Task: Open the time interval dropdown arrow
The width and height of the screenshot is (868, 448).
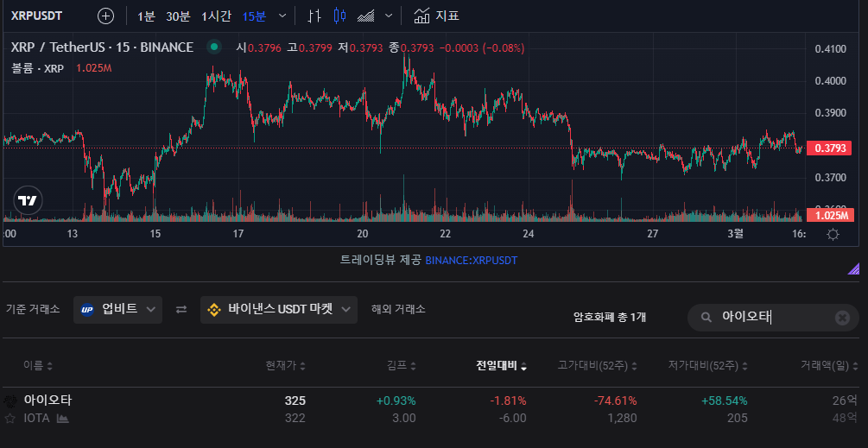Action: tap(282, 16)
